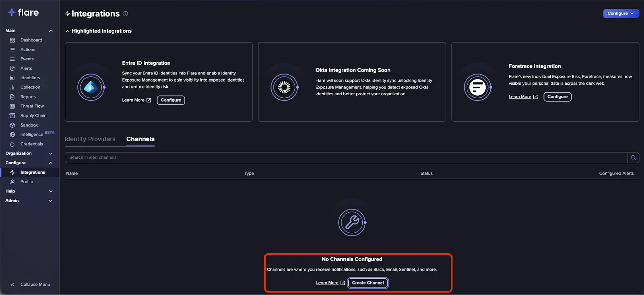Click the Create Channel button
The image size is (644, 295).
(368, 283)
